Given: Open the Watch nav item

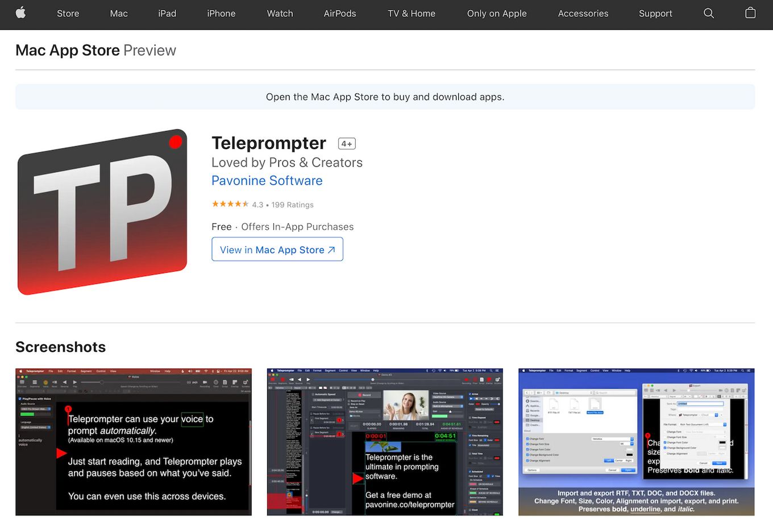Looking at the screenshot, I should [280, 14].
